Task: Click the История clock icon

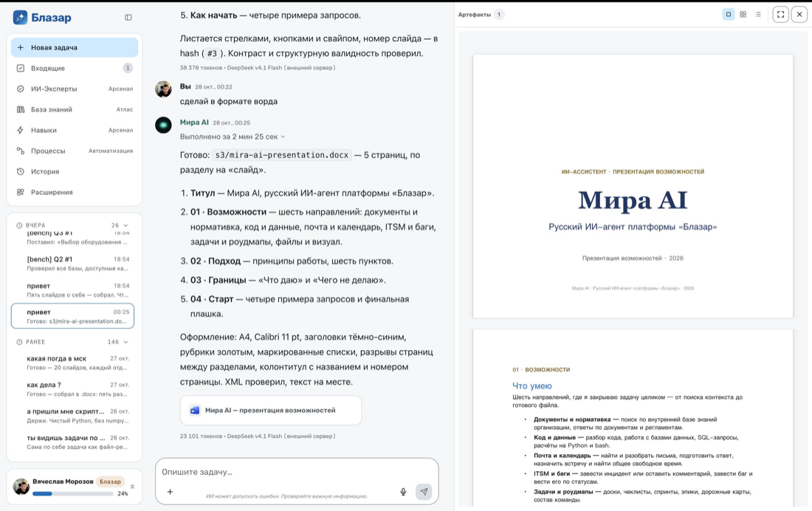Action: (x=20, y=171)
